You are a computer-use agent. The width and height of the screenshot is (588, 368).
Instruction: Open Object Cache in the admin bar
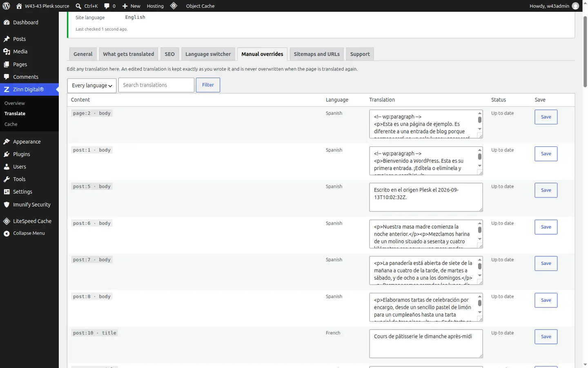pos(200,6)
